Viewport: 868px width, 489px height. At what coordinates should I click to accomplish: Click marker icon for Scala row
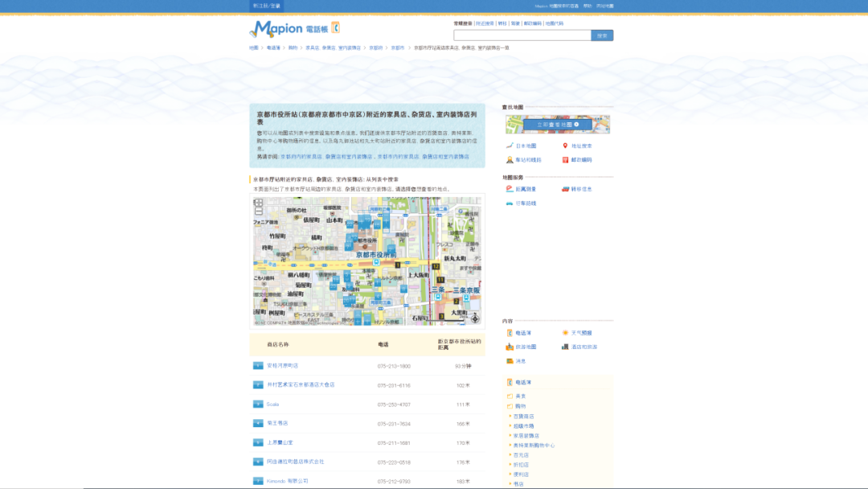pyautogui.click(x=258, y=405)
